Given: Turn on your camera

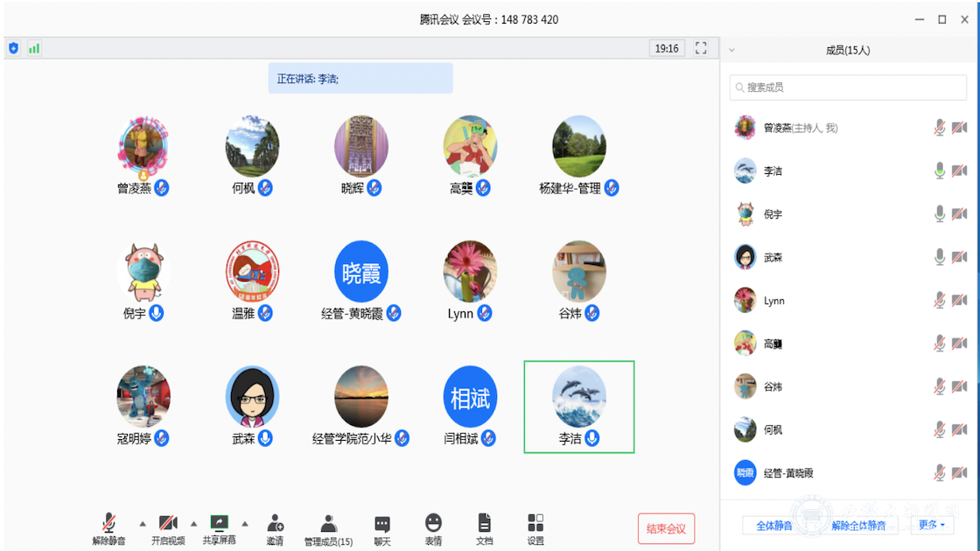Looking at the screenshot, I should (x=165, y=523).
